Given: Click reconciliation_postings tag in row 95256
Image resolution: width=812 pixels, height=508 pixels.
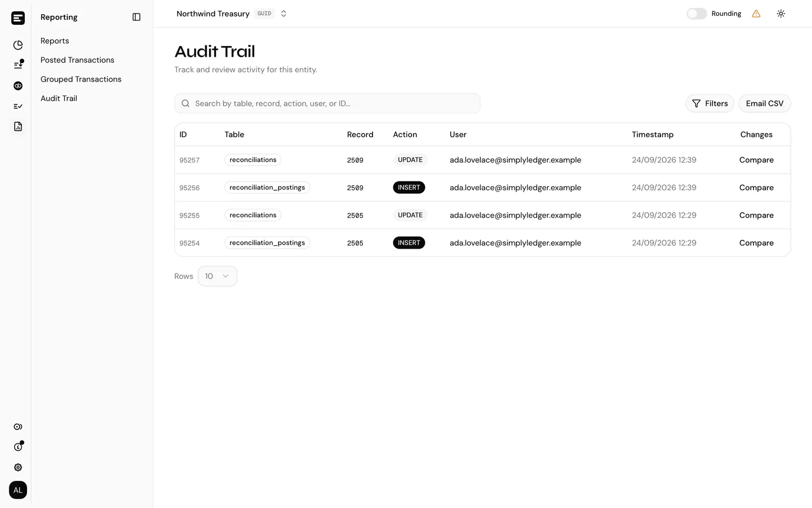Looking at the screenshot, I should (267, 188).
